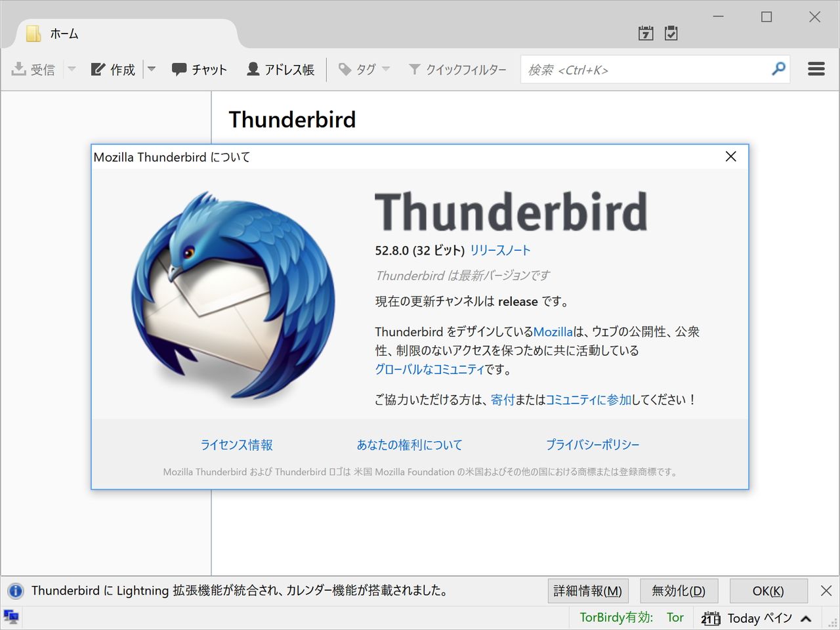Screen dimensions: 840x630
Task: Open the 受信 dropdown arrow
Action: click(72, 69)
